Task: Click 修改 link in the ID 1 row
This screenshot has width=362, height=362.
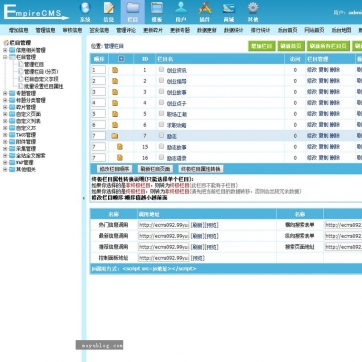Action: pyautogui.click(x=312, y=70)
